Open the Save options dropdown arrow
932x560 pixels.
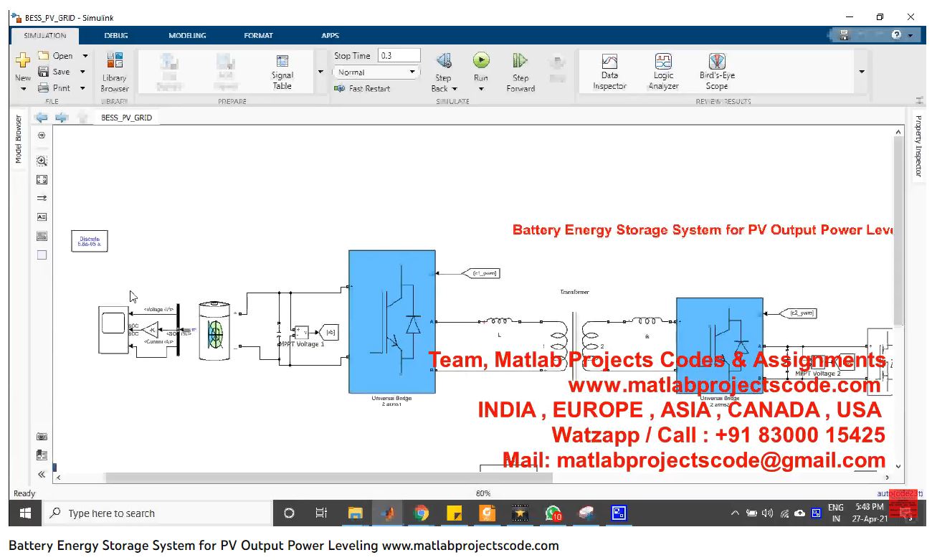coord(83,72)
